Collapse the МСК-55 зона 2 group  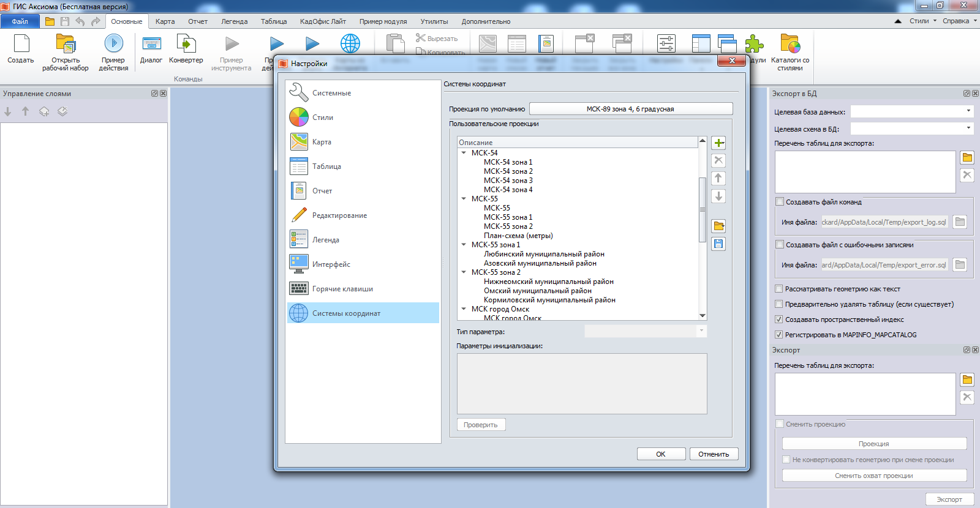point(464,272)
